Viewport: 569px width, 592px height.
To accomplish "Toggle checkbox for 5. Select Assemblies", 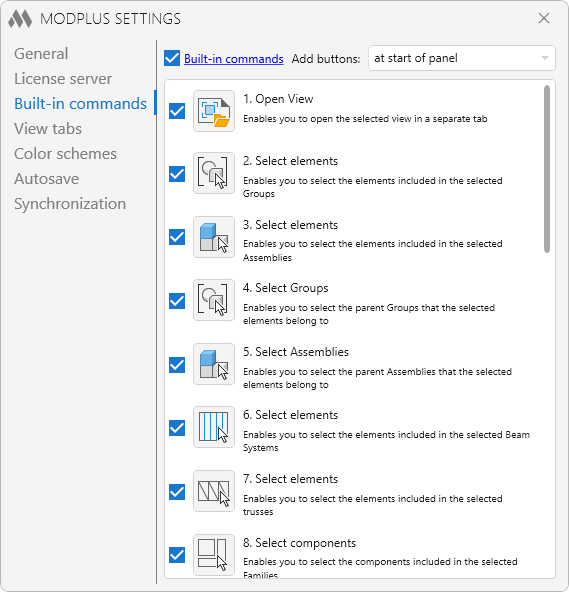I will point(177,365).
